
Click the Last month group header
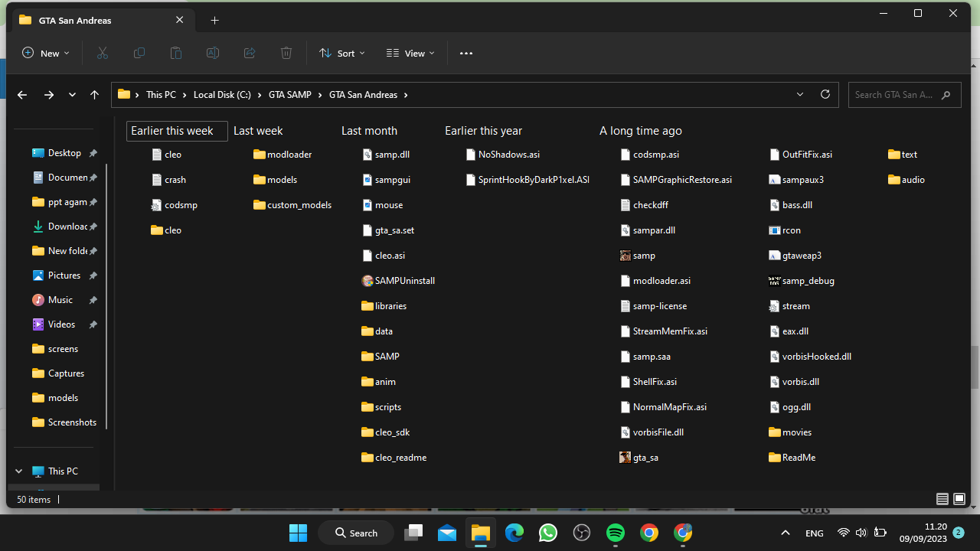click(x=369, y=131)
